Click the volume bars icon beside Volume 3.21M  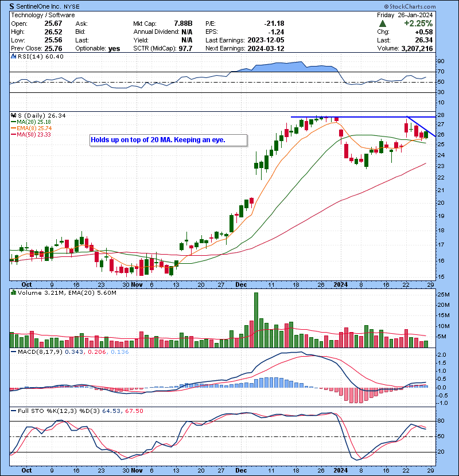pyautogui.click(x=13, y=292)
